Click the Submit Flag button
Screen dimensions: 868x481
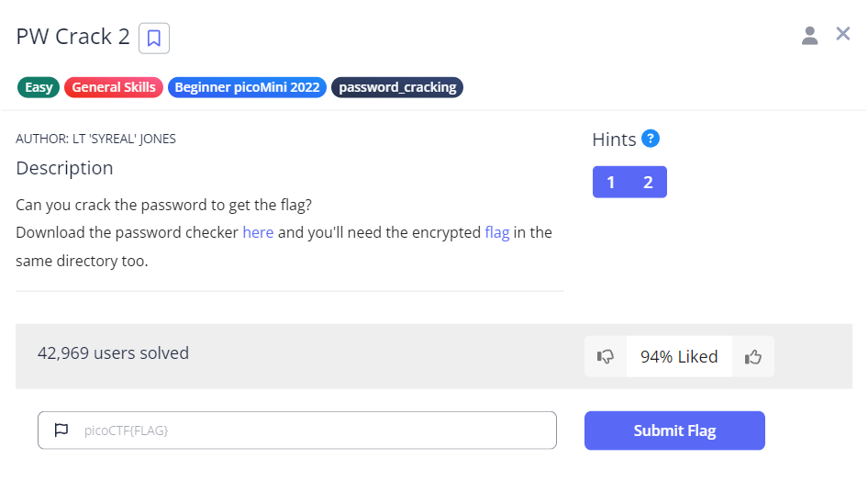point(674,431)
